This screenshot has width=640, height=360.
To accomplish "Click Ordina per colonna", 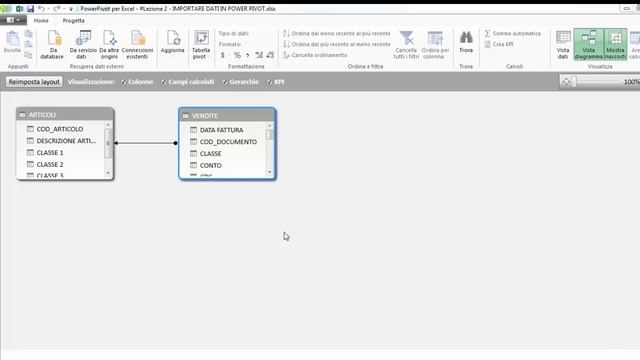I will pos(435,45).
